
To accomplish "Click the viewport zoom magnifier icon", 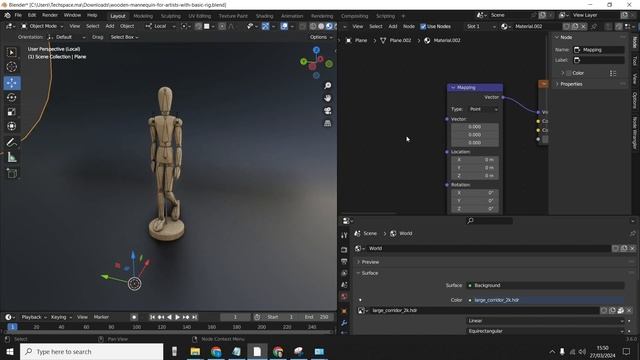I will (327, 85).
